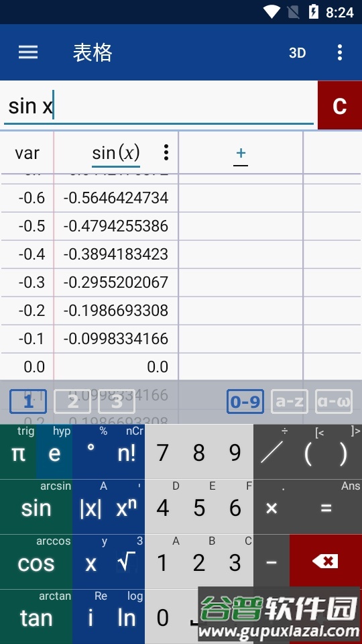Image resolution: width=362 pixels, height=644 pixels.
Task: Tap digit 9 key
Action: [x=235, y=451]
